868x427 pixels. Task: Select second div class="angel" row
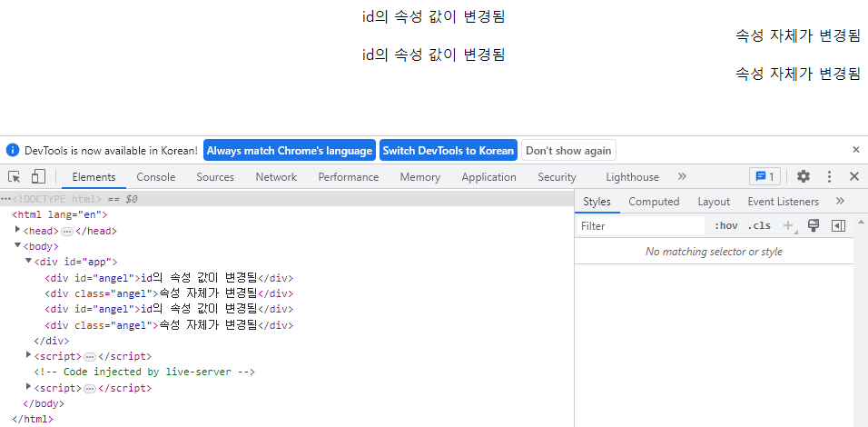pyautogui.click(x=169, y=324)
